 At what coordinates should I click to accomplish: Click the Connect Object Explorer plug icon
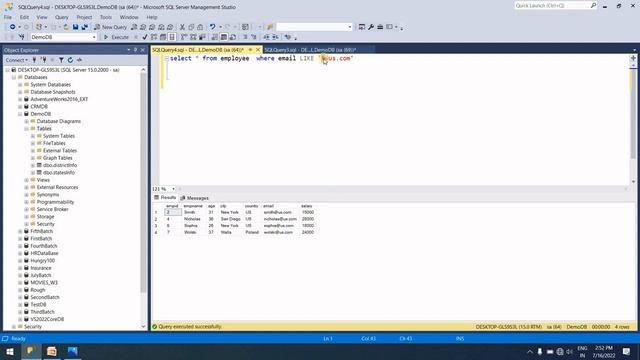[x=34, y=60]
